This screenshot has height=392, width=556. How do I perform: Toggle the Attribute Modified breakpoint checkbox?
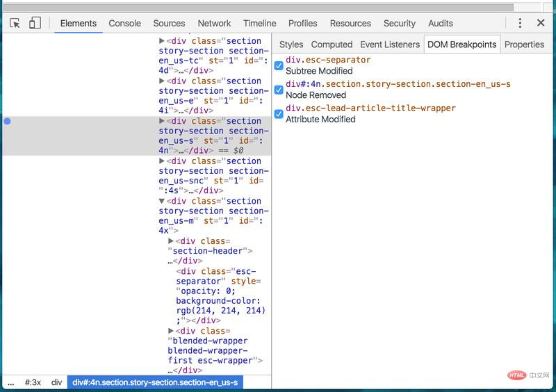tap(279, 114)
